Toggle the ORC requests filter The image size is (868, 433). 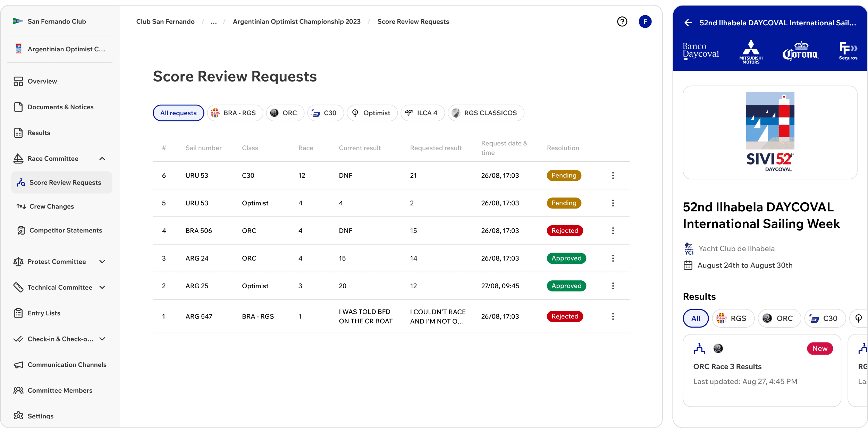point(285,113)
